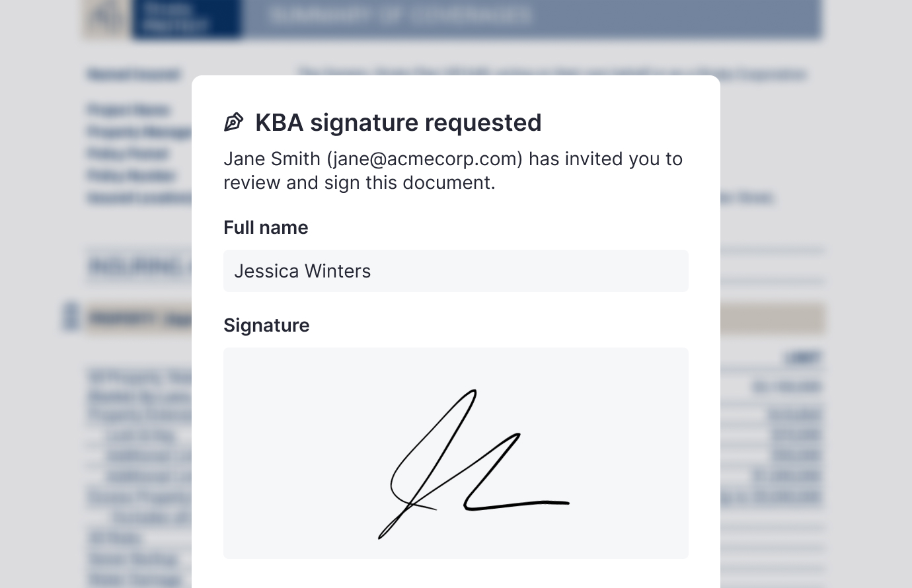Click the blurred "Named Insured" label
This screenshot has height=588, width=912.
(x=133, y=74)
